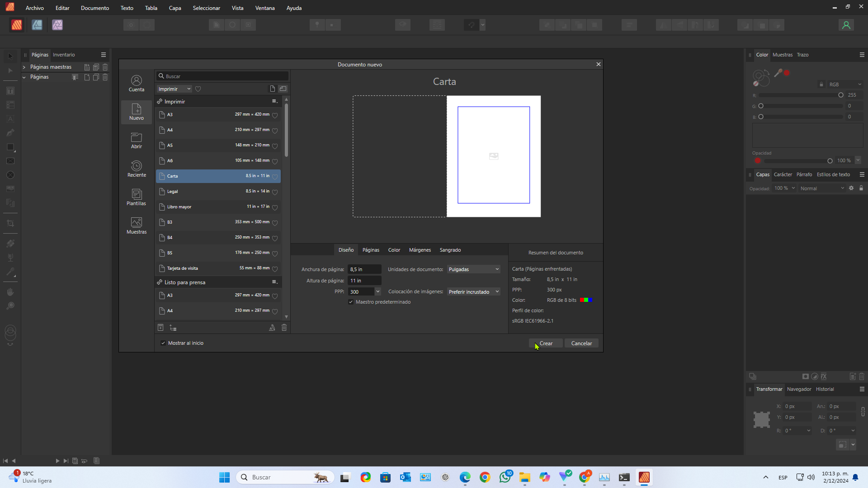Favorite the B5 preset heart

pos(275,253)
